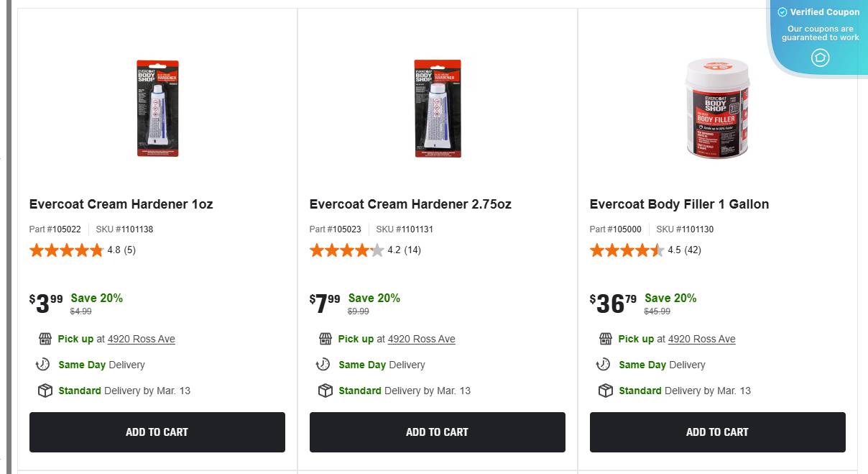Click store pickup icon for Body Filler 1 Gallon
868x474 pixels.
tap(606, 339)
